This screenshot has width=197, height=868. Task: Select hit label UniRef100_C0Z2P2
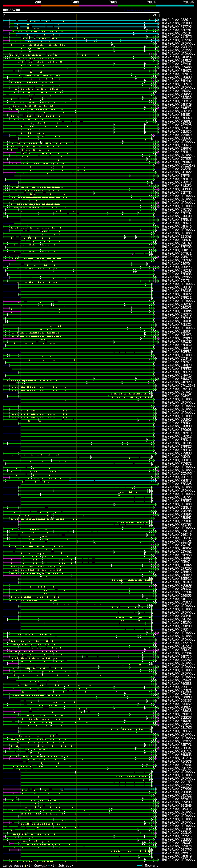coord(177,50)
